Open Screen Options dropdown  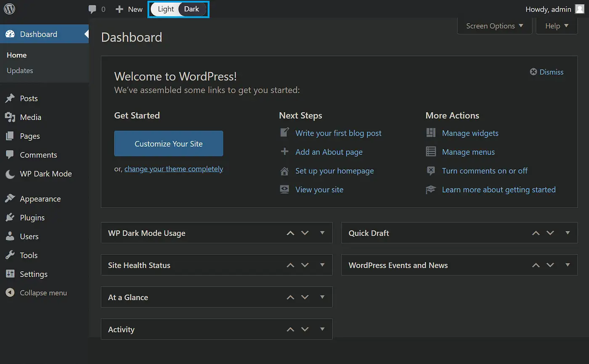pos(495,26)
